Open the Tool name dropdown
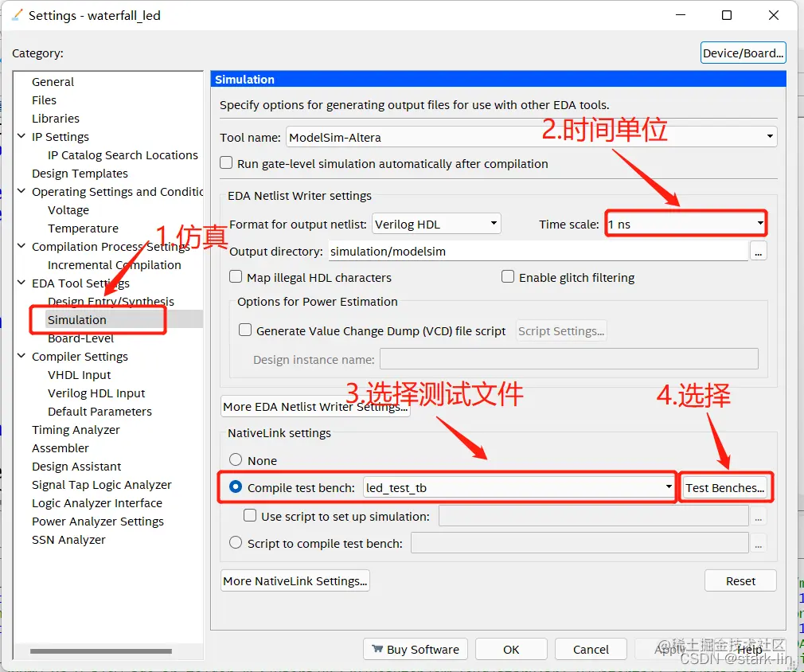The height and width of the screenshot is (672, 804). click(x=531, y=137)
